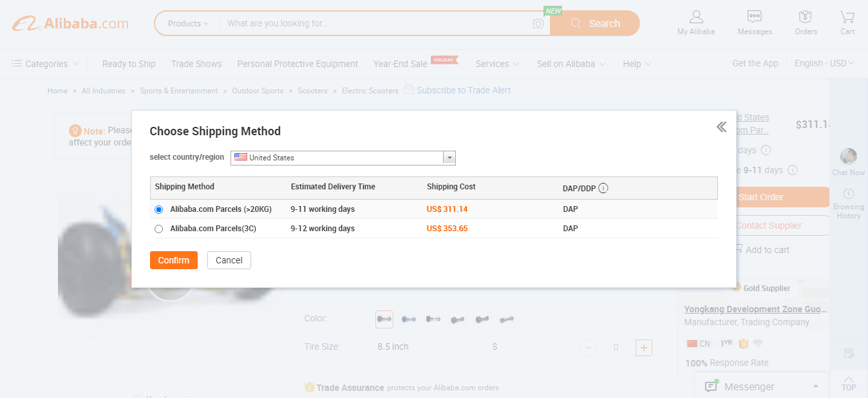Select Alibaba.com Parcels (>20KG) shipping option
Viewport: 868px width, 398px height.
[159, 209]
